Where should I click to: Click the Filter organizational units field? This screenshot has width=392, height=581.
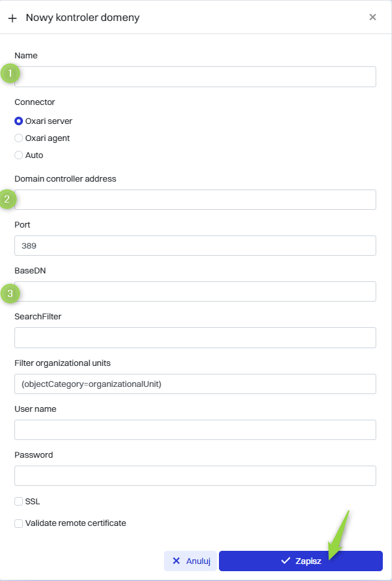[x=195, y=384]
